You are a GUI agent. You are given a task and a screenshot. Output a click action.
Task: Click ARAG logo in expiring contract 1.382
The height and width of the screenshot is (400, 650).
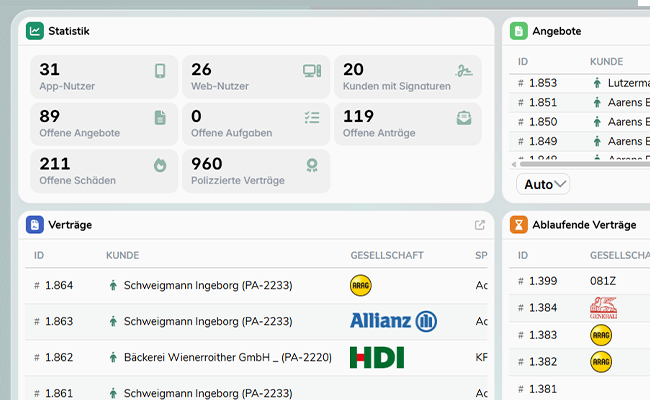(x=601, y=362)
